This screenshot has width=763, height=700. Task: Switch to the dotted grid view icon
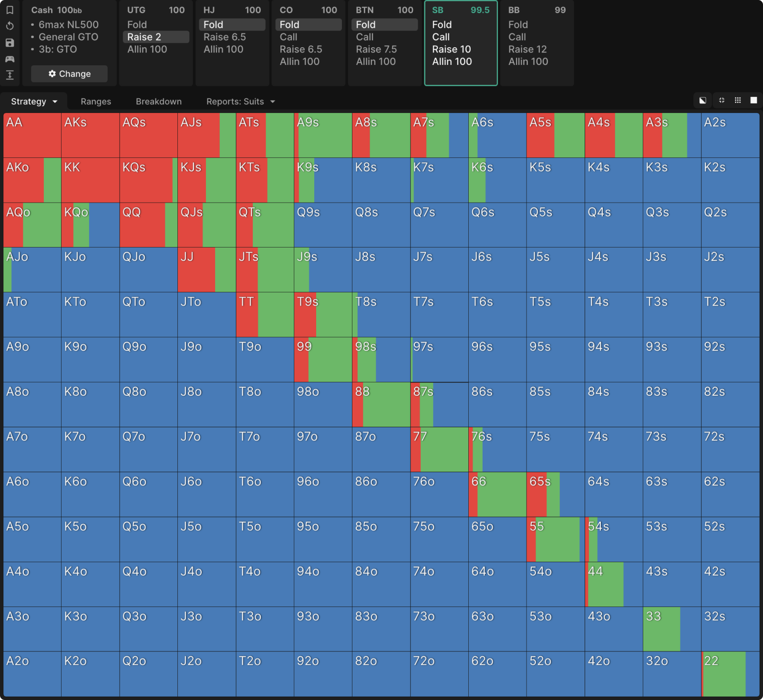738,100
